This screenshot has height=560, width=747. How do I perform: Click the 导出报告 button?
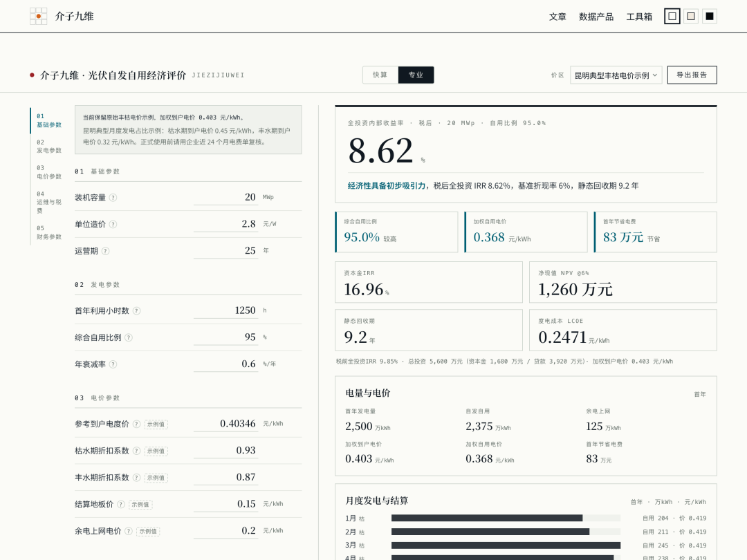coord(692,75)
